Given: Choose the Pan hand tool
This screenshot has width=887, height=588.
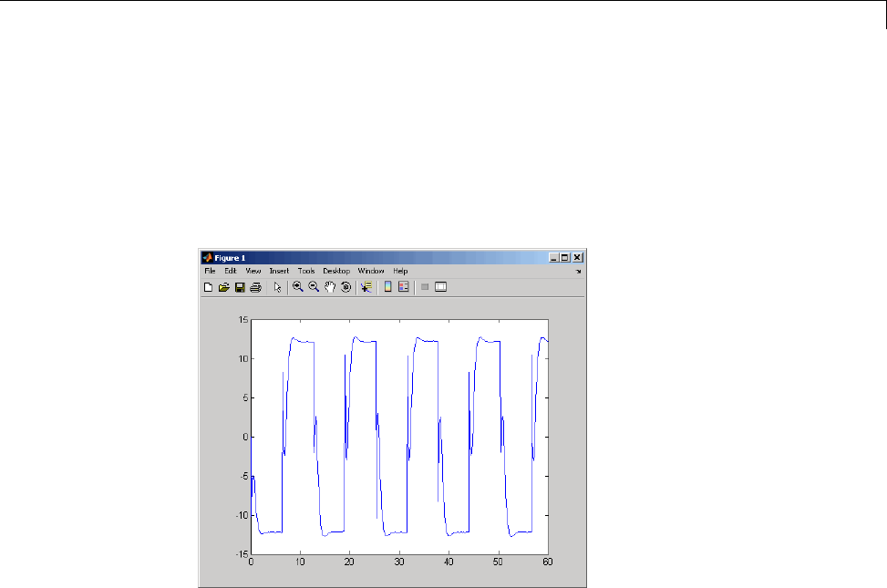Looking at the screenshot, I should [330, 287].
